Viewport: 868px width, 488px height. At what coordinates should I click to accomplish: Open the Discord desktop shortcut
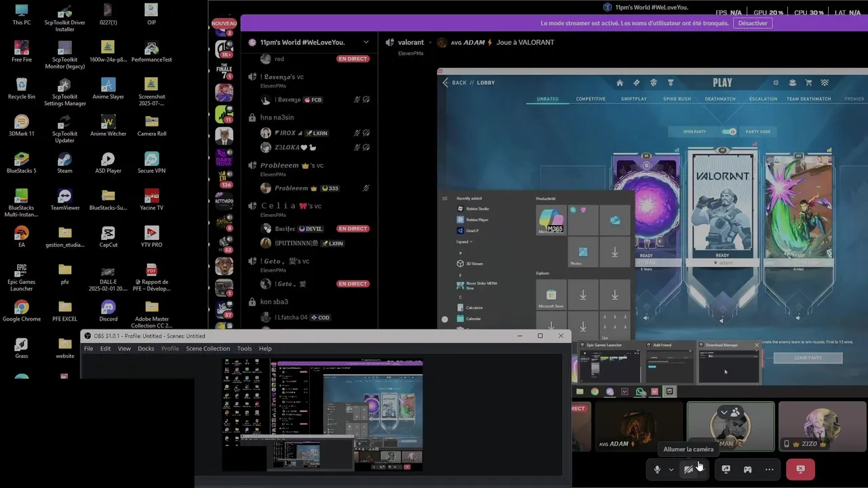108,310
